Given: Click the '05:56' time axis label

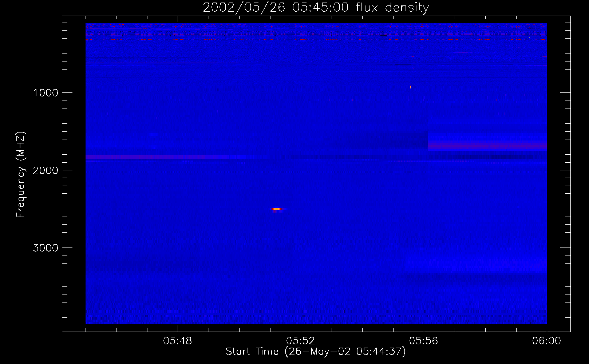Looking at the screenshot, I should coord(424,341).
